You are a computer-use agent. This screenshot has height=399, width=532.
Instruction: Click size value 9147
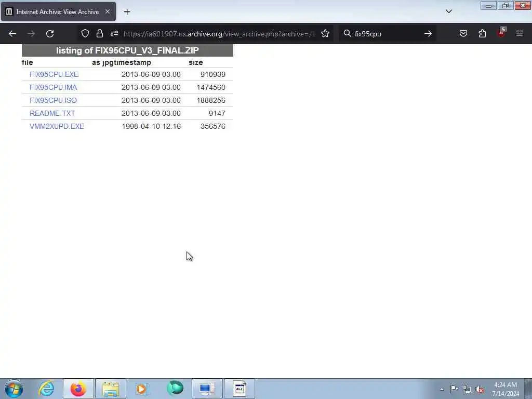(217, 113)
